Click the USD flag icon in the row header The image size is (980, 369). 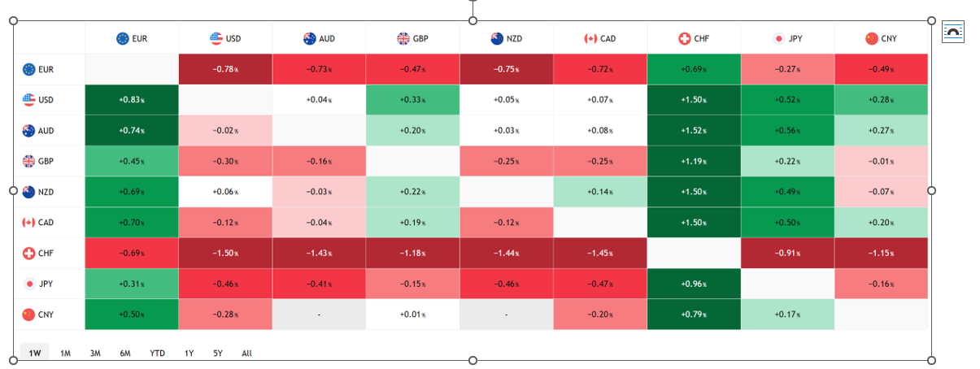pyautogui.click(x=29, y=100)
